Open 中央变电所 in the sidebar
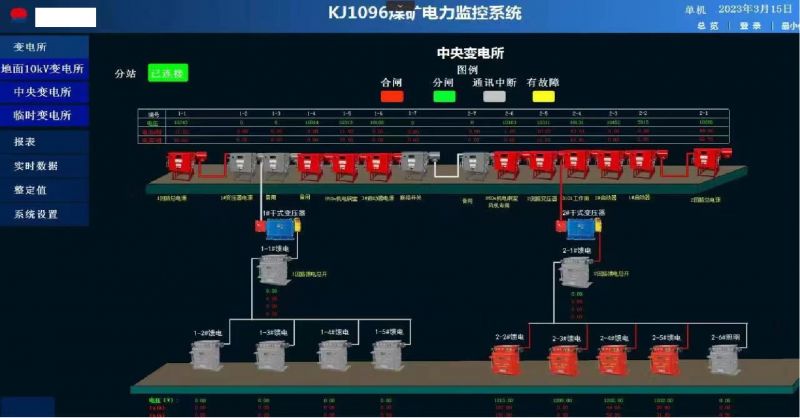 click(42, 92)
